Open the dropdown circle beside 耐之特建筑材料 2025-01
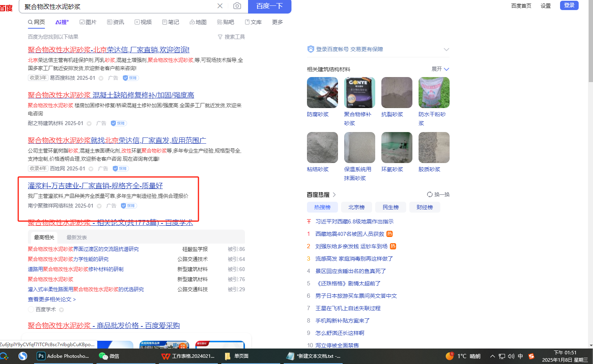 pos(89,124)
